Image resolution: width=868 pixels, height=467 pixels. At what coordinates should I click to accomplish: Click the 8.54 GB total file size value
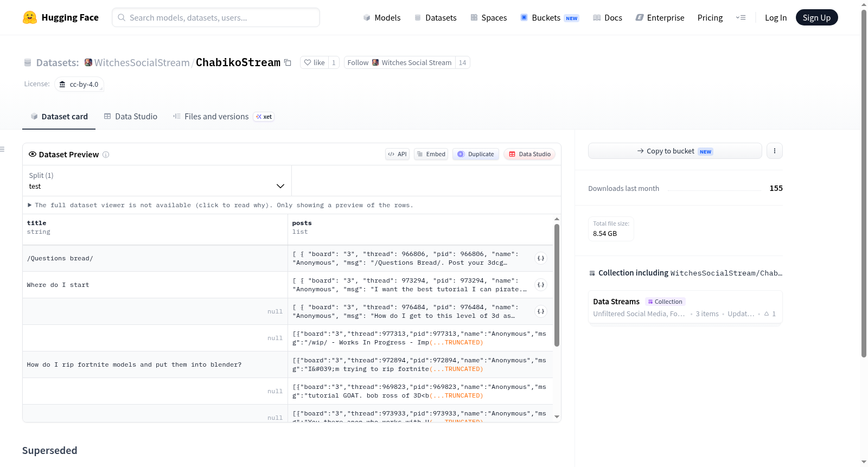605,234
